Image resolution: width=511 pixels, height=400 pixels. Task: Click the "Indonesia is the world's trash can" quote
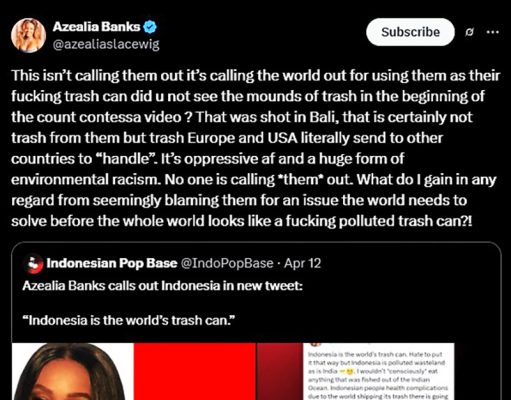(x=129, y=320)
